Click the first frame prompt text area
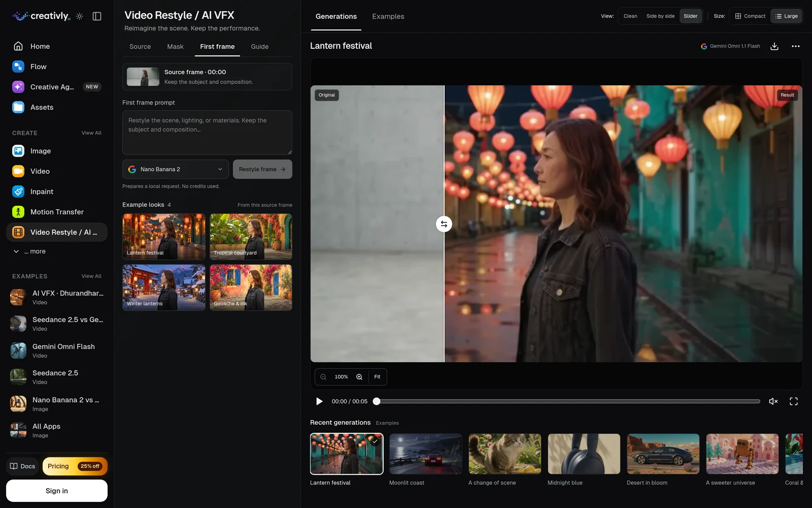 click(x=207, y=133)
